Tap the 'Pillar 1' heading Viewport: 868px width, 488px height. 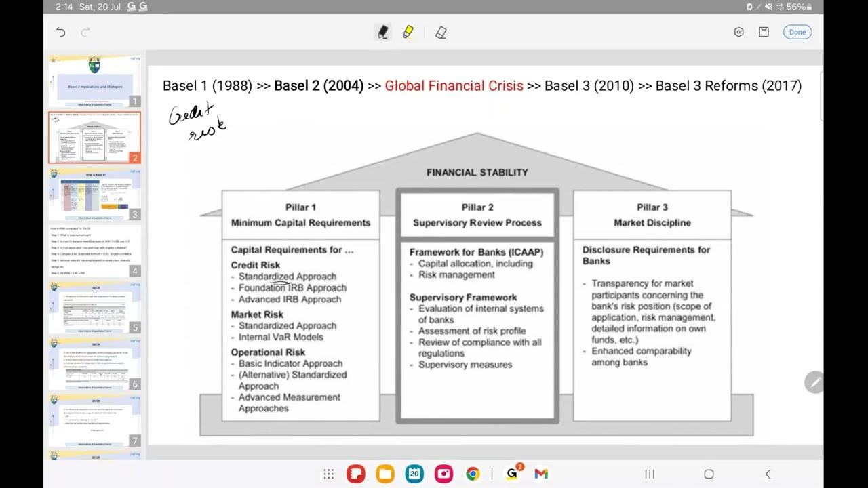click(x=300, y=207)
